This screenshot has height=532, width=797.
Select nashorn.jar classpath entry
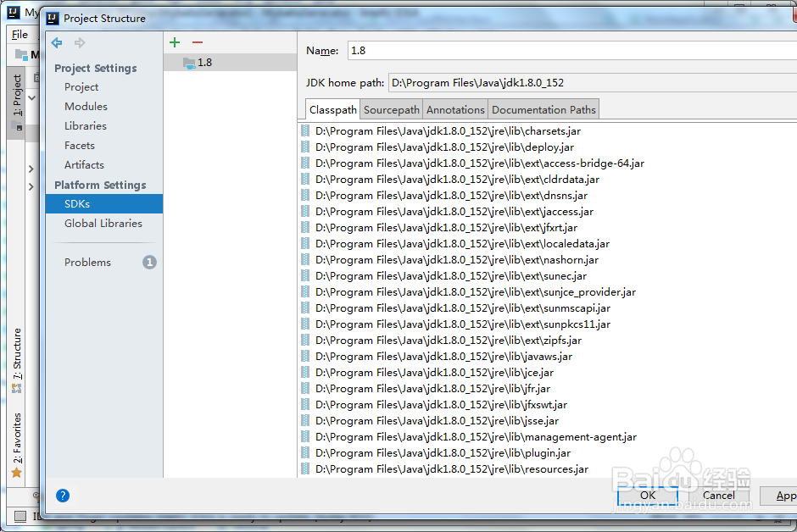[457, 260]
